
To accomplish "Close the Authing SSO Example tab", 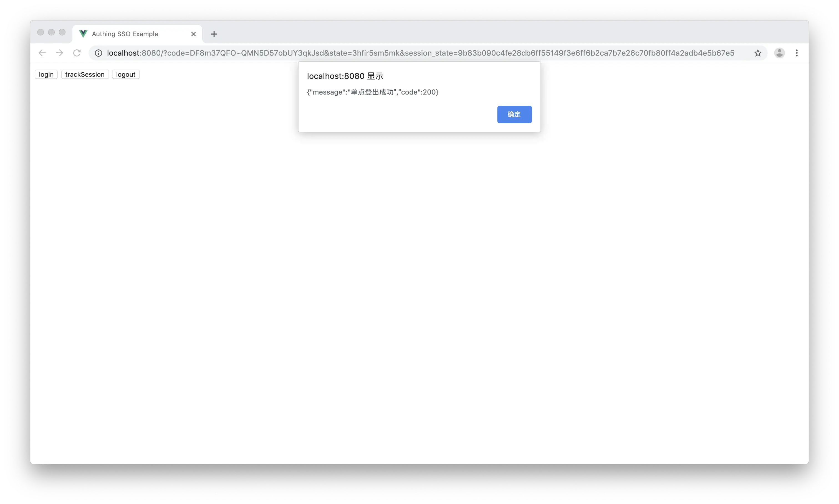I will [x=193, y=34].
